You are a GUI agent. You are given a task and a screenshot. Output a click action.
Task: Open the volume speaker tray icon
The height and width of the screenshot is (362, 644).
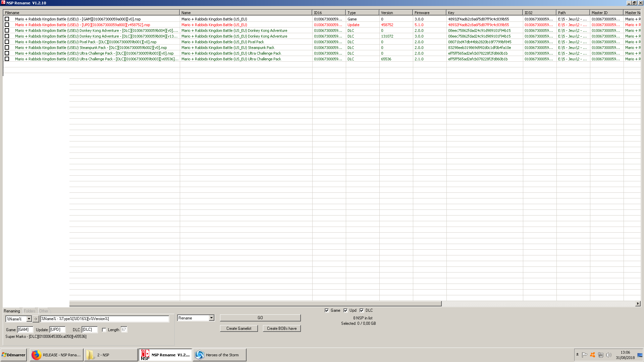pyautogui.click(x=608, y=355)
